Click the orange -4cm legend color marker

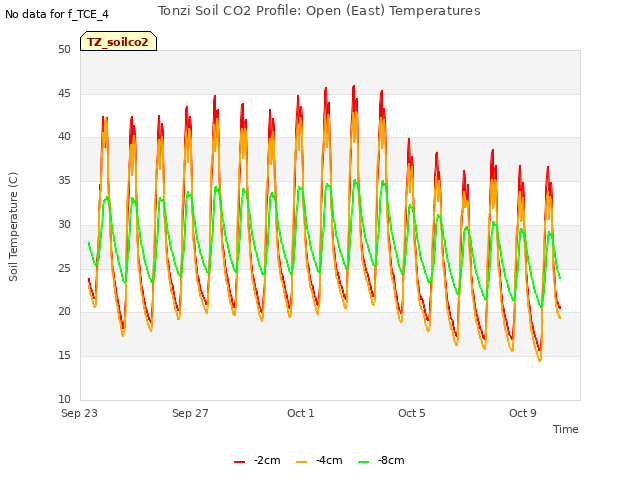(301, 462)
